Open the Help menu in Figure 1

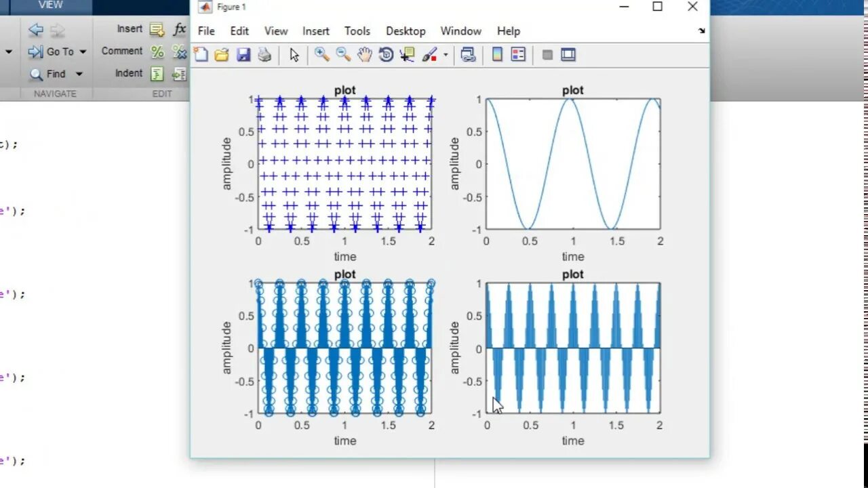(509, 31)
